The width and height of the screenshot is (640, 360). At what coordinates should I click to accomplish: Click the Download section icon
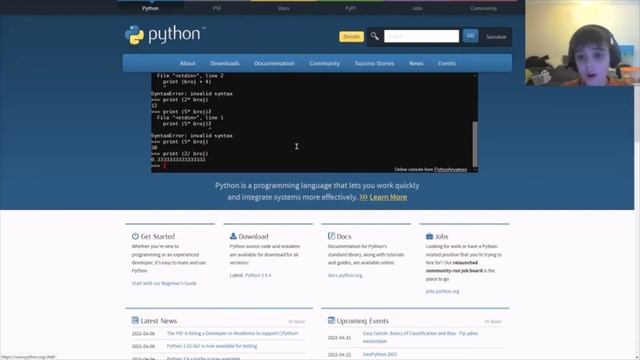(233, 236)
